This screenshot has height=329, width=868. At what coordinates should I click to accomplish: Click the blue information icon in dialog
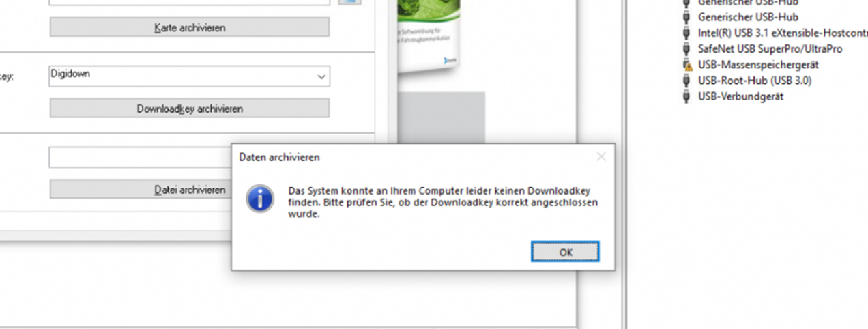(x=260, y=199)
